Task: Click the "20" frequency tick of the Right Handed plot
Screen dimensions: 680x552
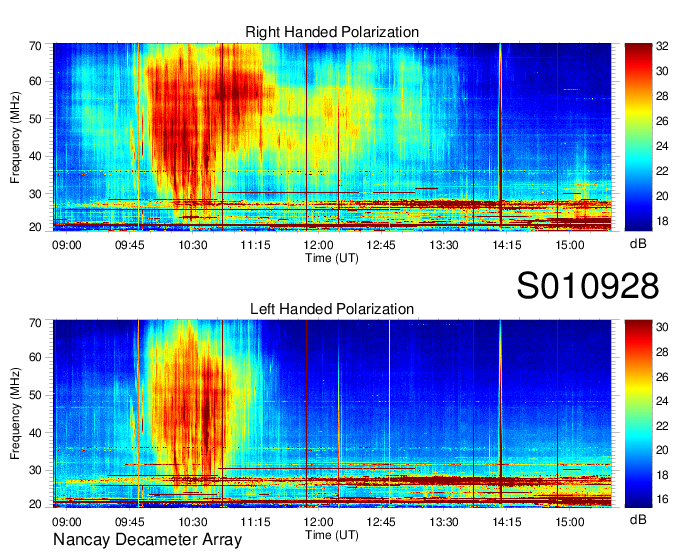Action: click(x=36, y=227)
